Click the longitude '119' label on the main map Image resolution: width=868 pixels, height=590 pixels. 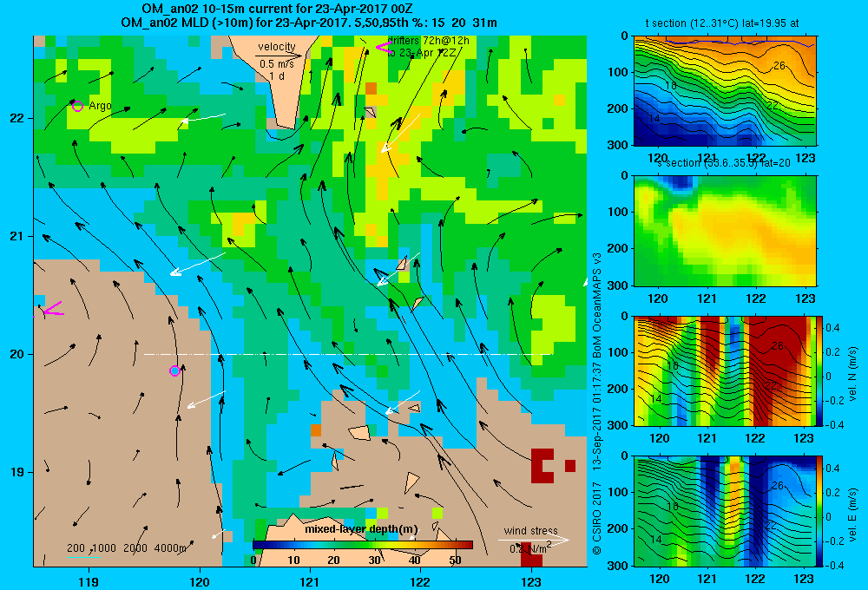[x=89, y=581]
